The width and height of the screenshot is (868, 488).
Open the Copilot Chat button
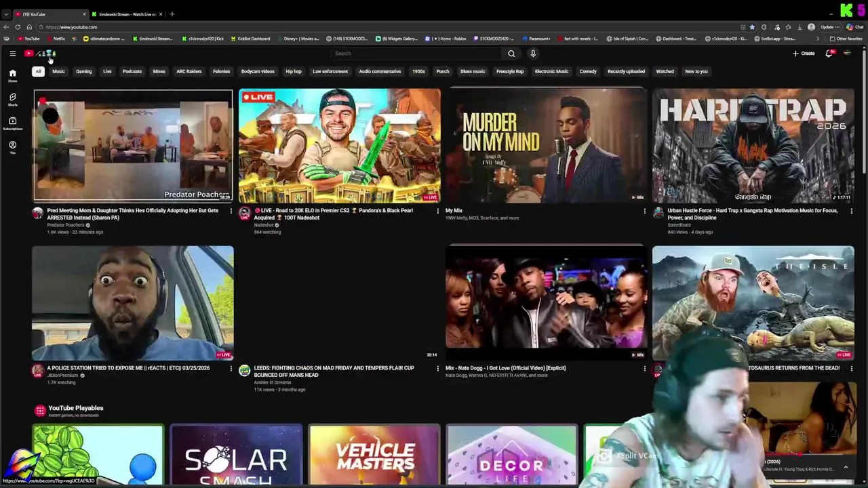[x=854, y=27]
